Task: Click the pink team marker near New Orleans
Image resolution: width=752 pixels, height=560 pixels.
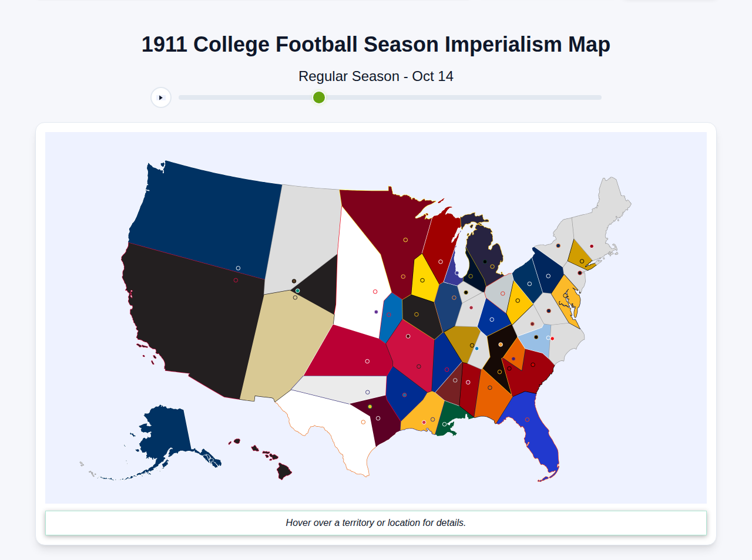Action: click(424, 422)
